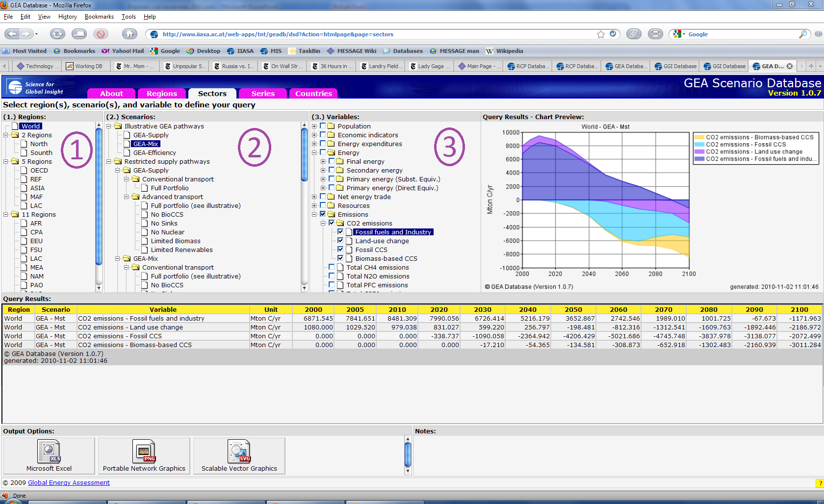824x504 pixels.
Task: Expand the Energy expenditures node
Action: (x=314, y=144)
